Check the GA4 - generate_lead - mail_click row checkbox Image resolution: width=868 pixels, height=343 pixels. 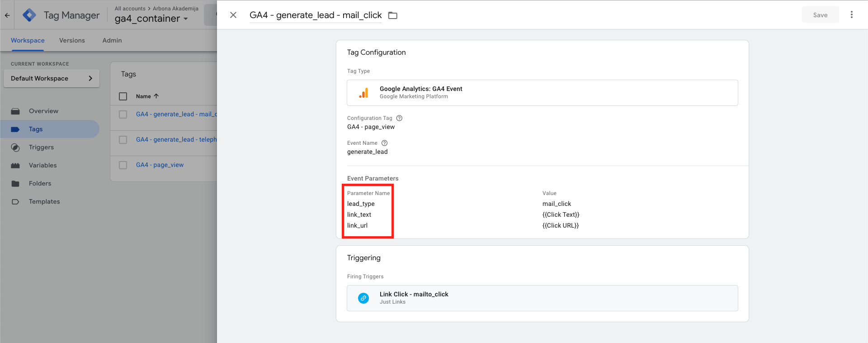(x=123, y=114)
